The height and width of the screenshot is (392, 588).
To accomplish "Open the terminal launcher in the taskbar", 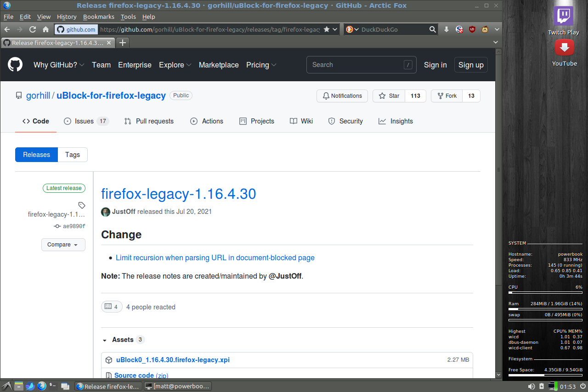I will click(x=53, y=386).
